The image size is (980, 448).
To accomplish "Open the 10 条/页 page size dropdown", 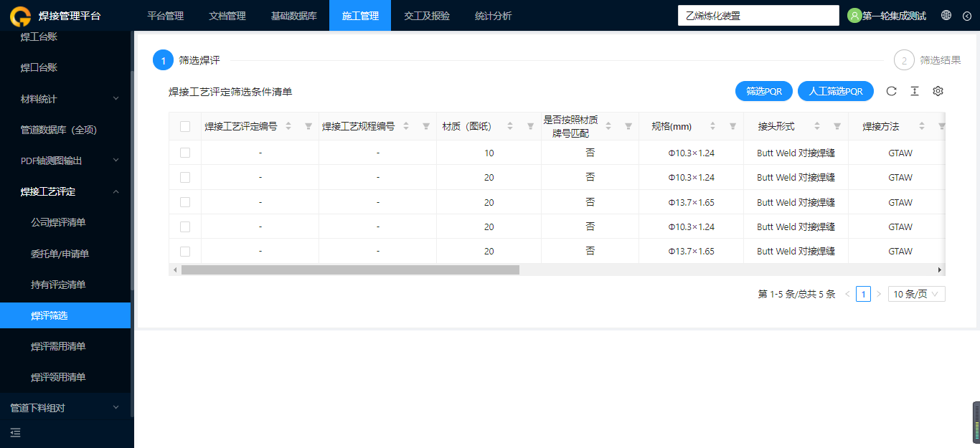I will [x=917, y=294].
